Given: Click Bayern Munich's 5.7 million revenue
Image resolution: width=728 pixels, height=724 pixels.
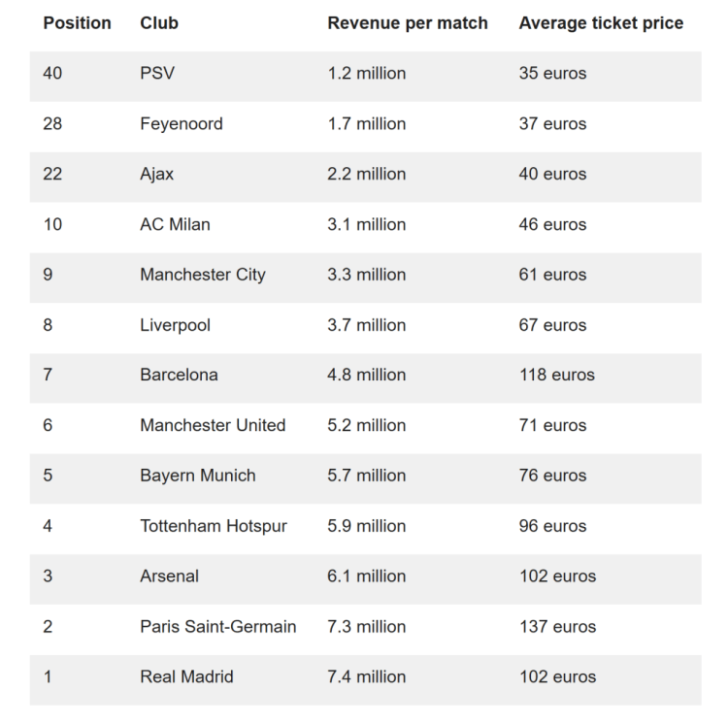Looking at the screenshot, I should point(367,476).
